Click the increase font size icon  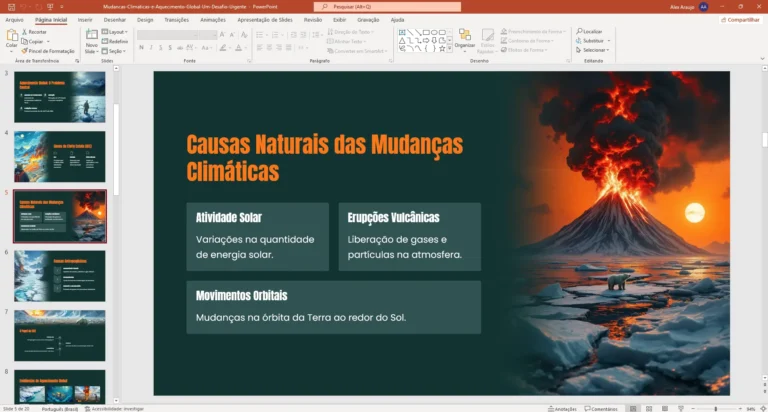tap(223, 34)
